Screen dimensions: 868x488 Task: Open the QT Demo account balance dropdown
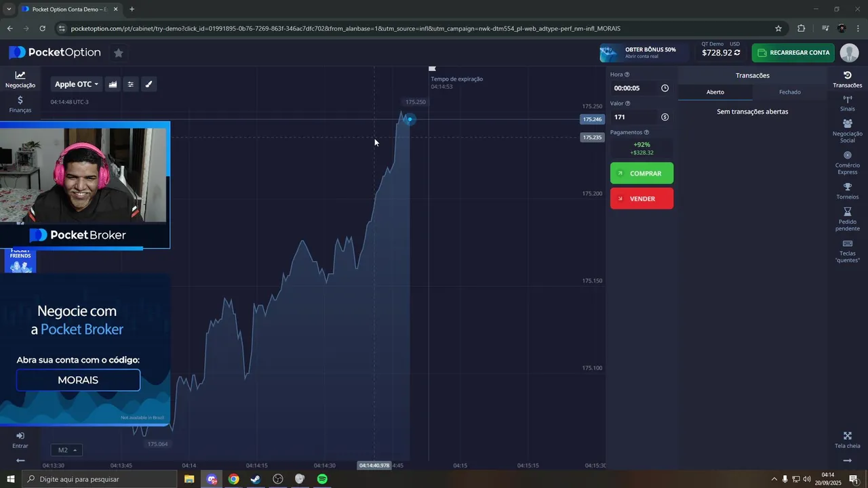(721, 49)
